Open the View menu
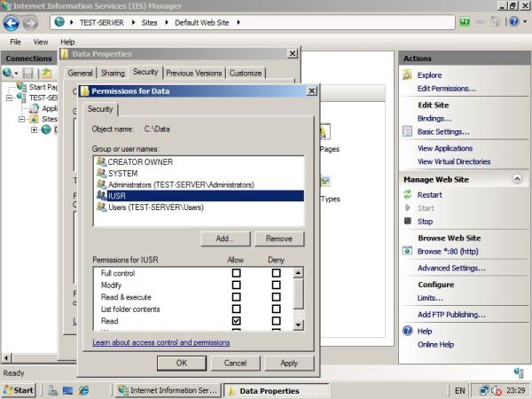The height and width of the screenshot is (399, 532). [41, 42]
